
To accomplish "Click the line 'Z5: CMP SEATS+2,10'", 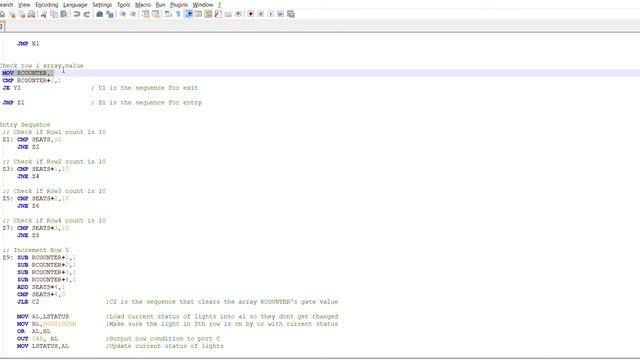I will tap(36, 198).
